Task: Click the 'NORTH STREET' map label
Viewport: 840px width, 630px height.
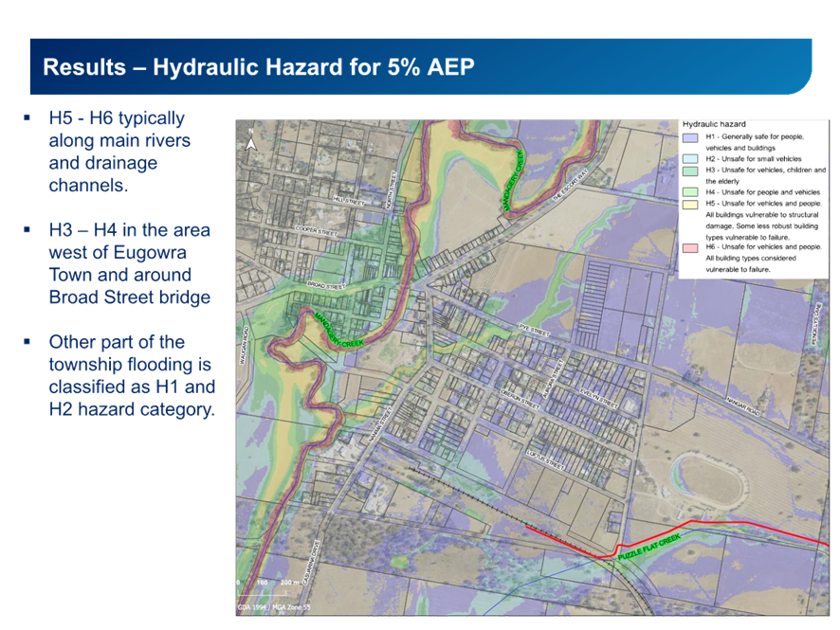Action: pos(391,190)
